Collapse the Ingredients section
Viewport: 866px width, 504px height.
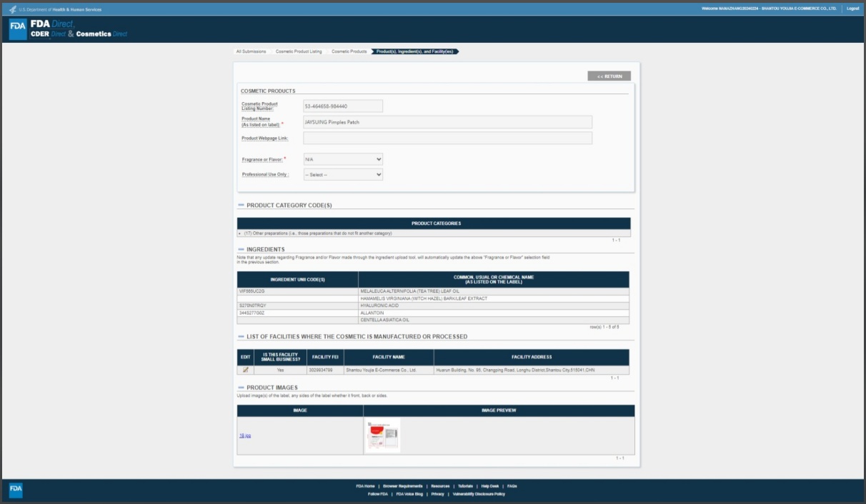(241, 250)
